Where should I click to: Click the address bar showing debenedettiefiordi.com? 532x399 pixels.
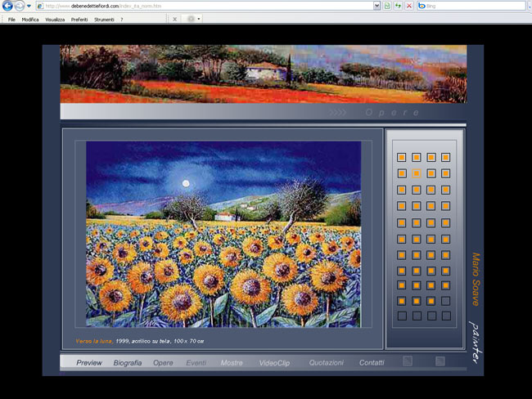click(208, 6)
